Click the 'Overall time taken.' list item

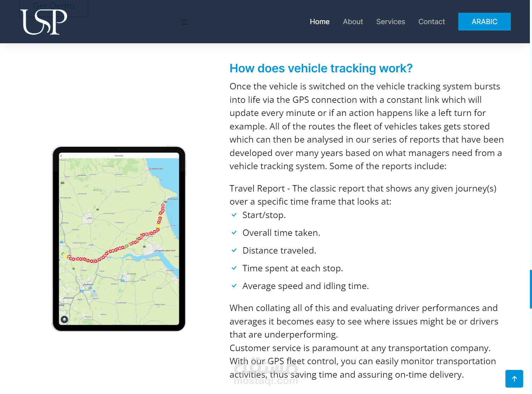coord(281,233)
